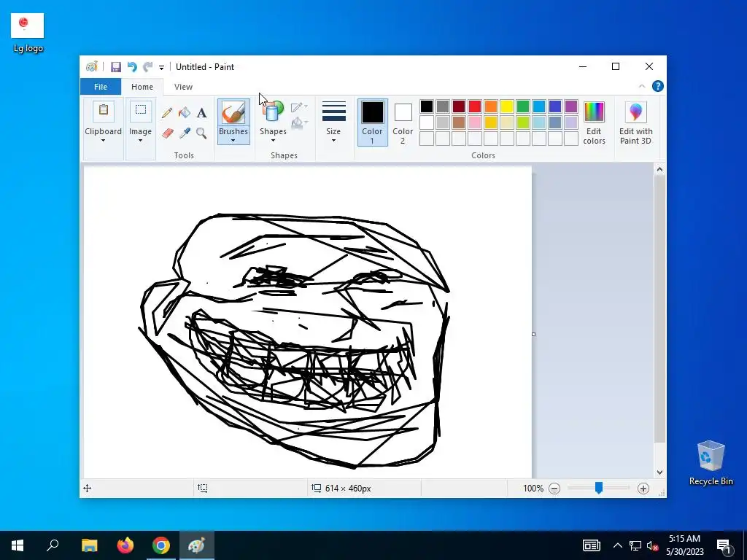Expand the Size dropdown arrow
The width and height of the screenshot is (747, 560).
(333, 141)
